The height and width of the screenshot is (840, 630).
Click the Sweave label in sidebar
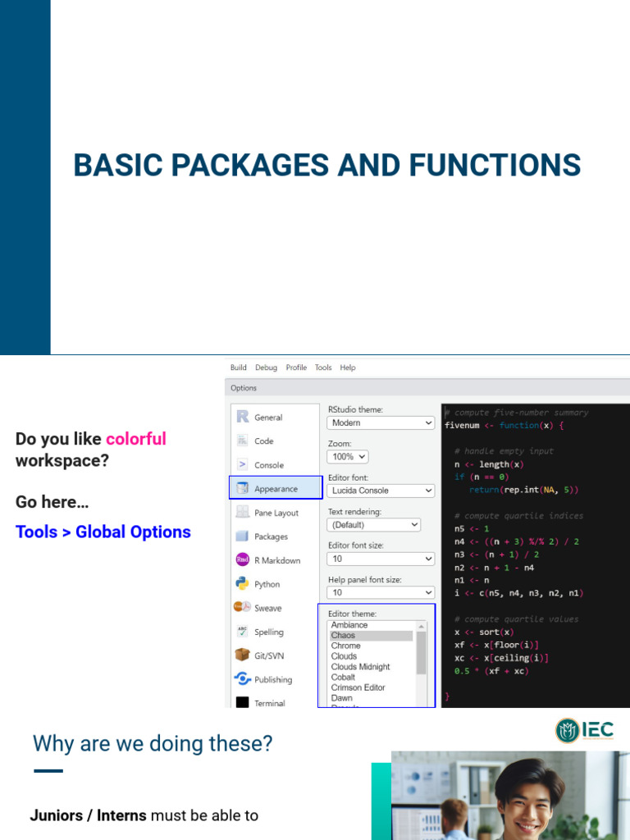(x=268, y=608)
